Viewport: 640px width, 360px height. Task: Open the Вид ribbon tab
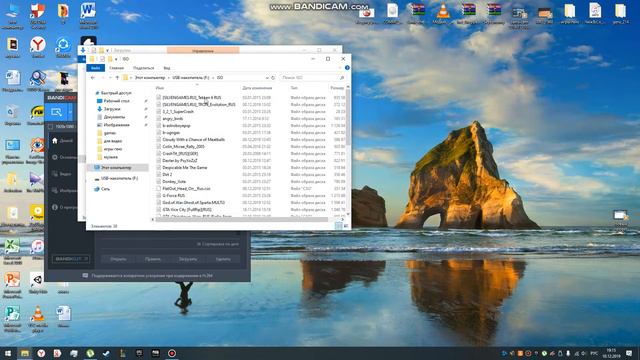pyautogui.click(x=167, y=68)
